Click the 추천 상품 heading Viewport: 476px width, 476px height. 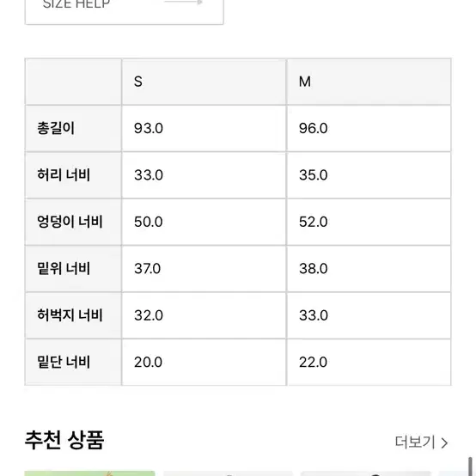coord(64,440)
